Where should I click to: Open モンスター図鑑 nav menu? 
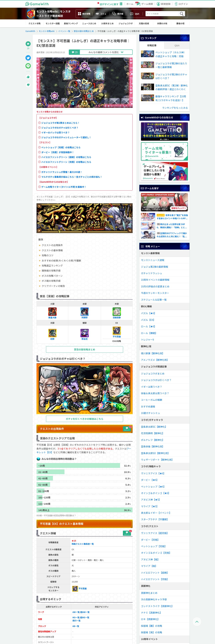pos(53,24)
